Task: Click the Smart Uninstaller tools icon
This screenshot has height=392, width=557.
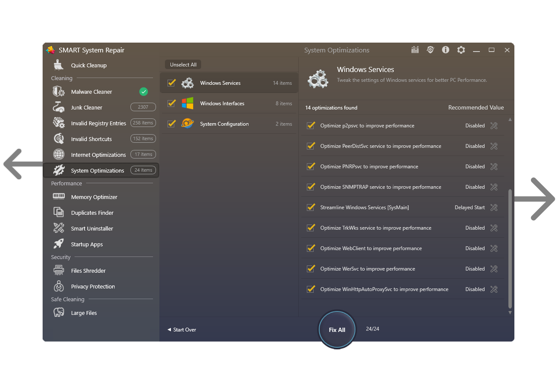Action: [x=59, y=228]
